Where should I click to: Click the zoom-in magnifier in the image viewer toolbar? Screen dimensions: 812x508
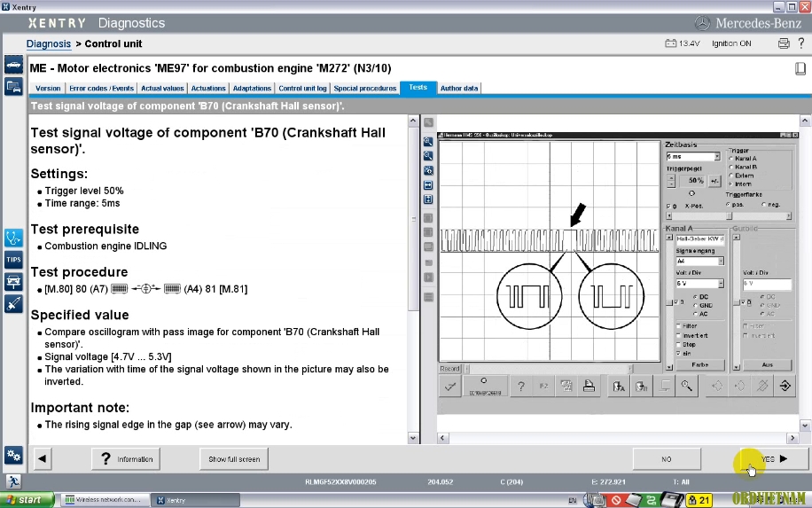428,141
